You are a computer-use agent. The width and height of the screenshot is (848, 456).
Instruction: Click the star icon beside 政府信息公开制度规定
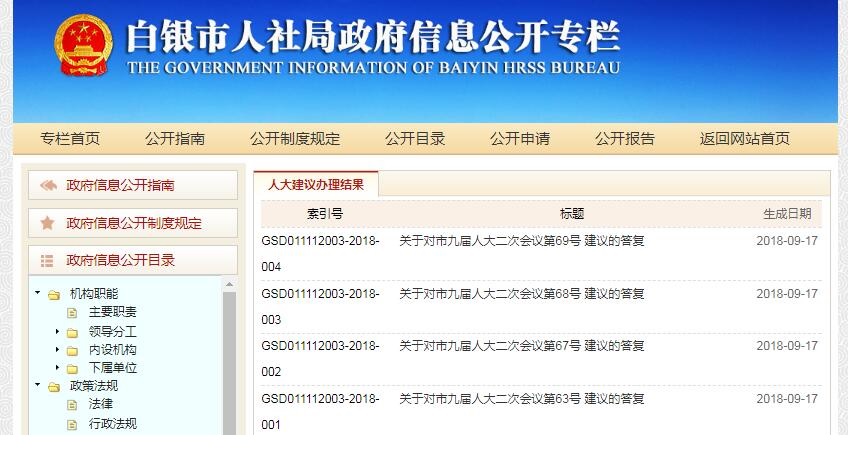(x=47, y=223)
